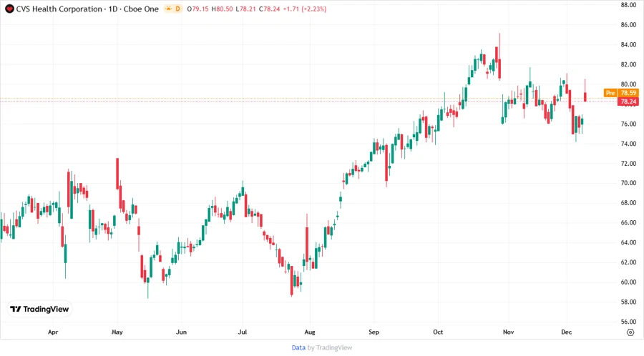Click the Pre 78.59 price label
Image resolution: width=644 pixels, height=356 pixels.
coord(620,93)
